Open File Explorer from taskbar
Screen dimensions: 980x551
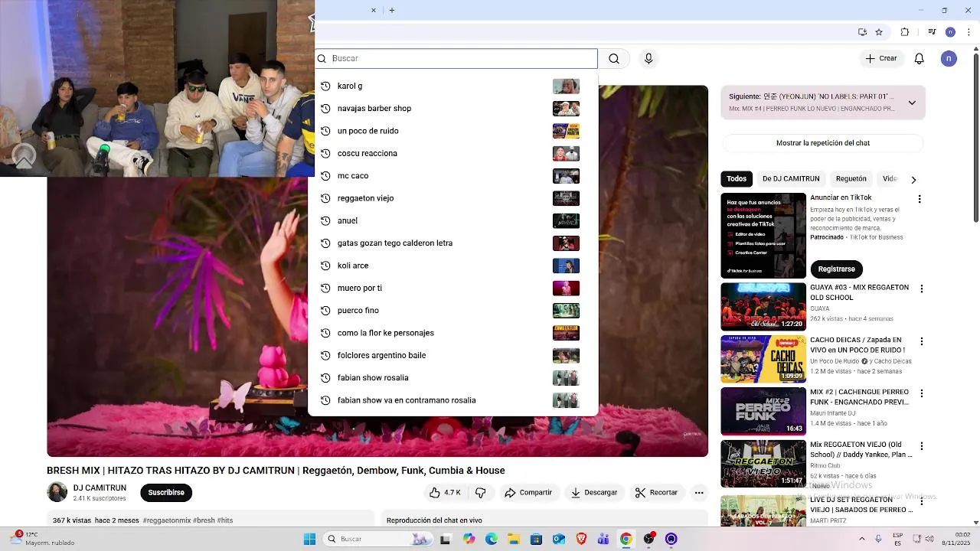point(514,539)
